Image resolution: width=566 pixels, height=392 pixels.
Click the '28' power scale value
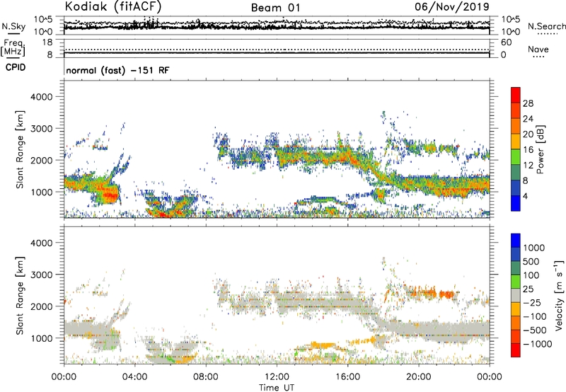(528, 103)
